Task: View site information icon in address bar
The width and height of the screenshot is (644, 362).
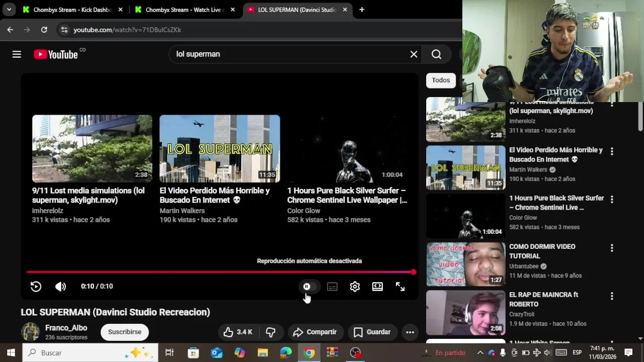Action: (64, 30)
